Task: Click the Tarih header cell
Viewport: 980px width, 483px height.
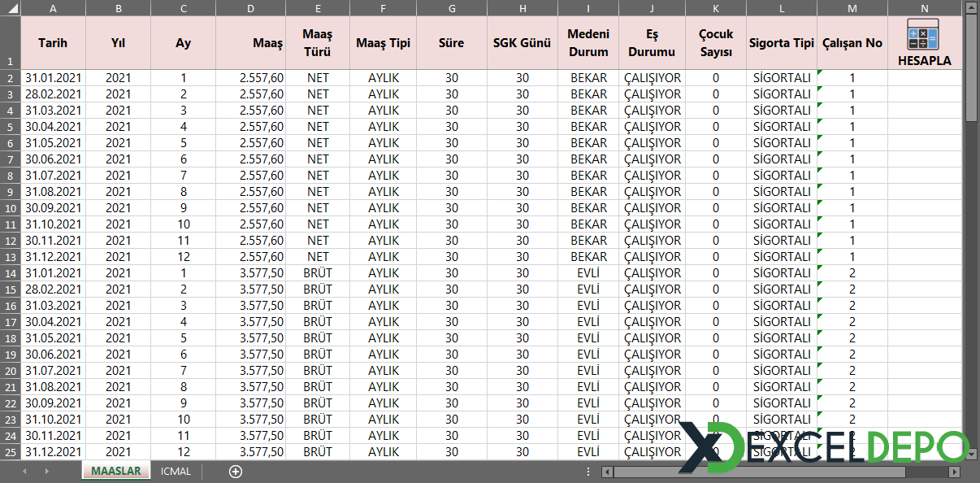Action: (x=53, y=42)
